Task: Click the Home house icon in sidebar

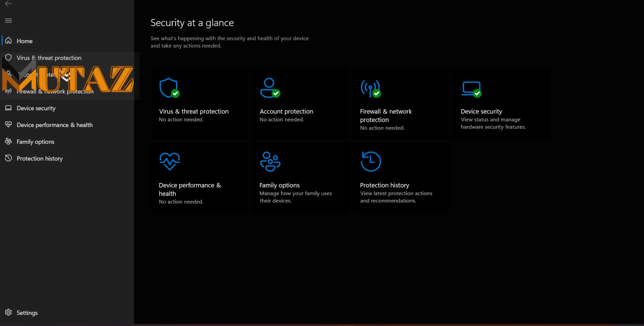Action: click(9, 41)
